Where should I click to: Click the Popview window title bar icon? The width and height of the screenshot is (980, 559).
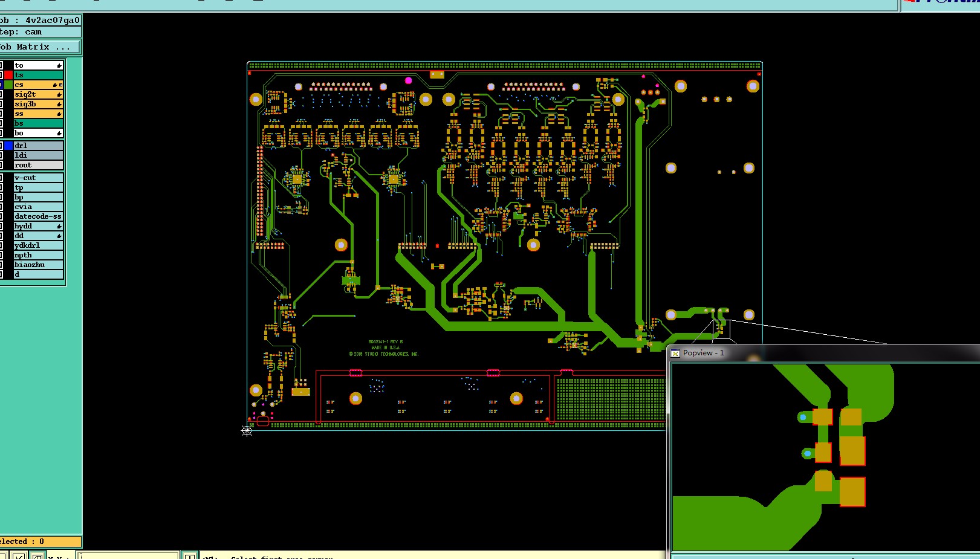coord(675,353)
